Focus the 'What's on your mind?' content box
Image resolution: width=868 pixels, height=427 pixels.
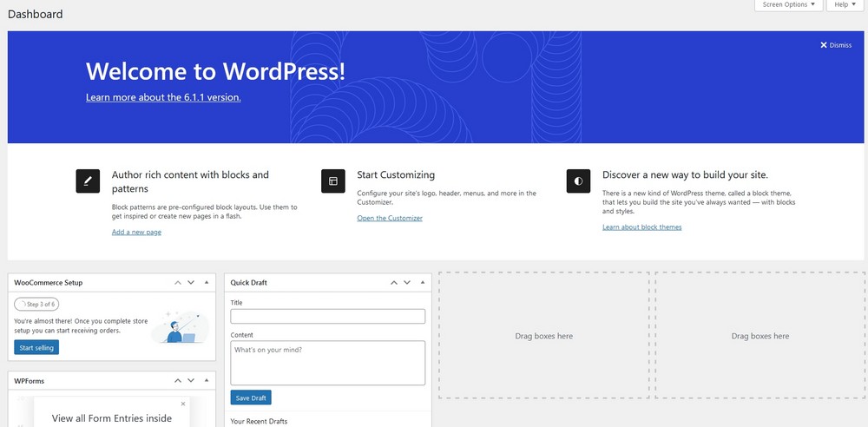tap(328, 363)
